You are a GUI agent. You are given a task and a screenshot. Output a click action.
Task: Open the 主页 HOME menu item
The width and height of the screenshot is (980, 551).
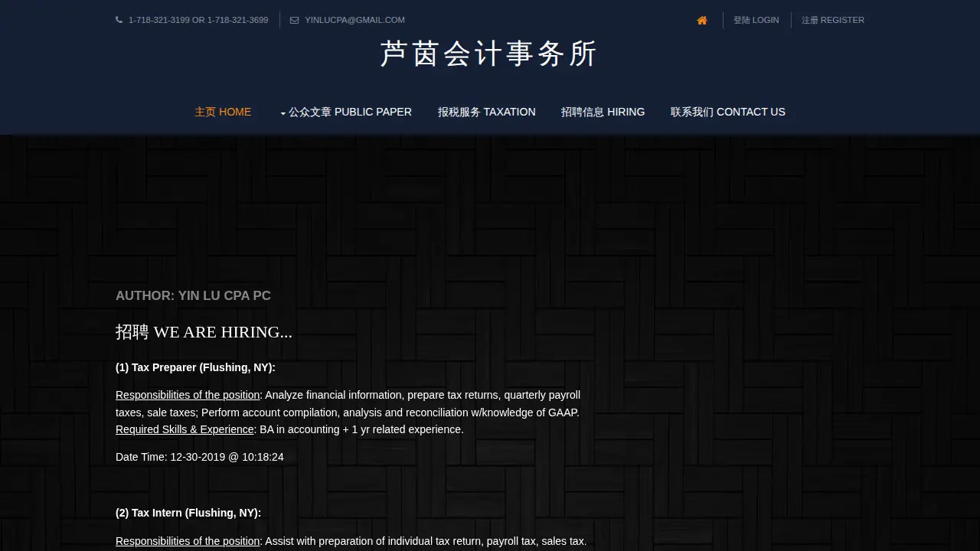click(223, 112)
